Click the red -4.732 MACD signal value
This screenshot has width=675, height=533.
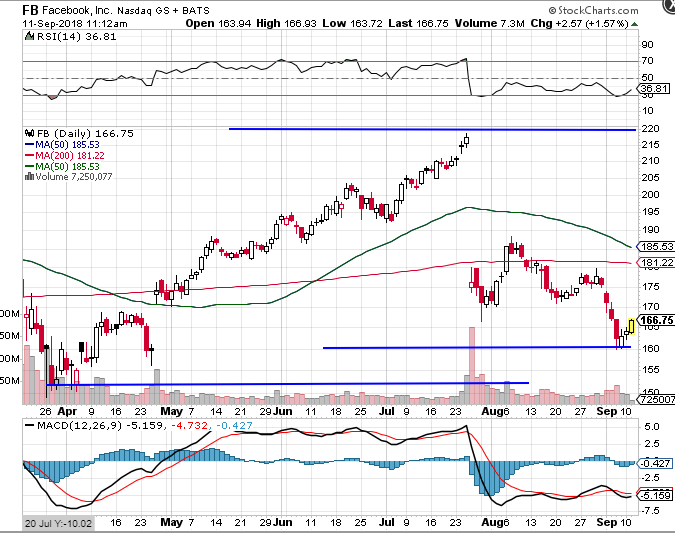click(189, 426)
